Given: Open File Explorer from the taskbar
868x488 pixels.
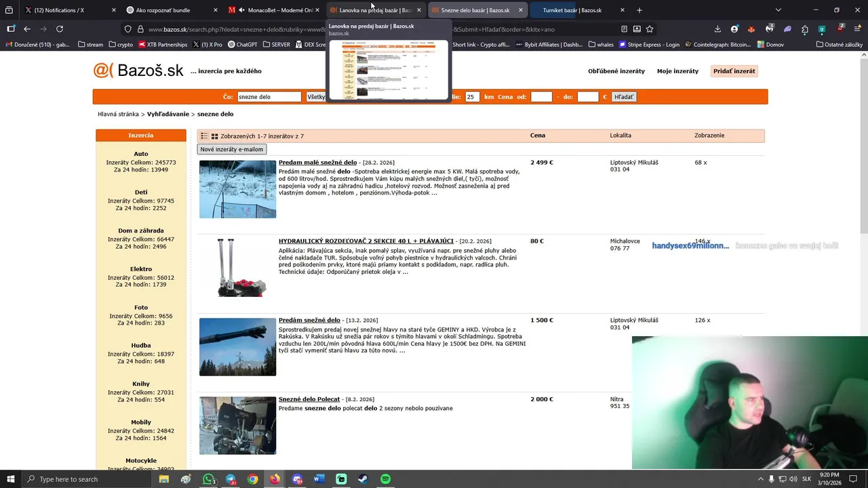Looking at the screenshot, I should pyautogui.click(x=163, y=479).
